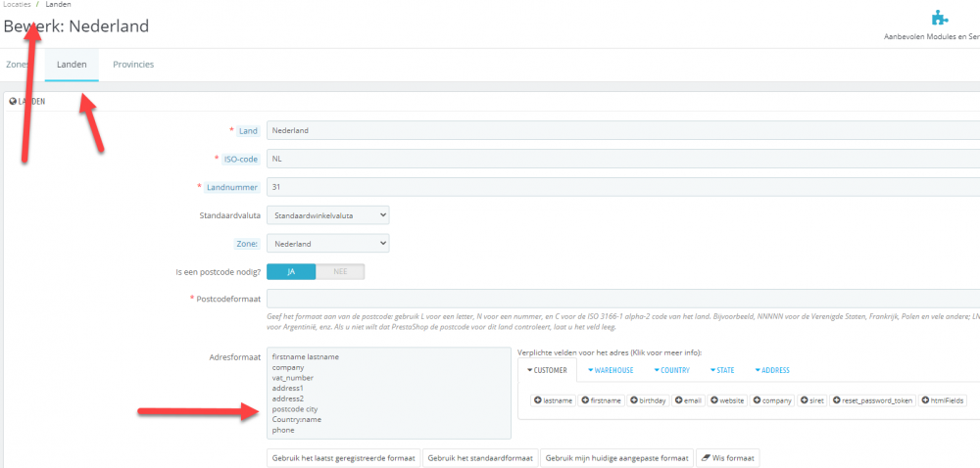Viewport: 980px width, 468px height.
Task: Add the company field tag
Action: pyautogui.click(x=771, y=400)
